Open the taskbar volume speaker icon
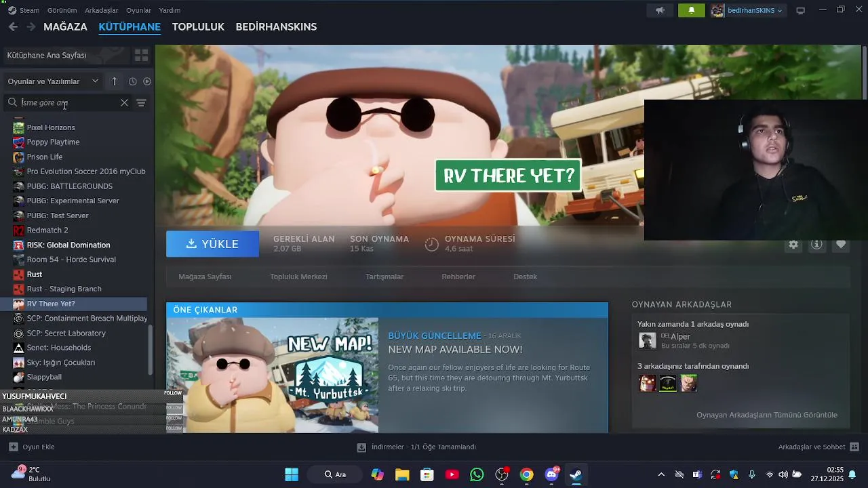Image resolution: width=868 pixels, height=488 pixels. 783,474
